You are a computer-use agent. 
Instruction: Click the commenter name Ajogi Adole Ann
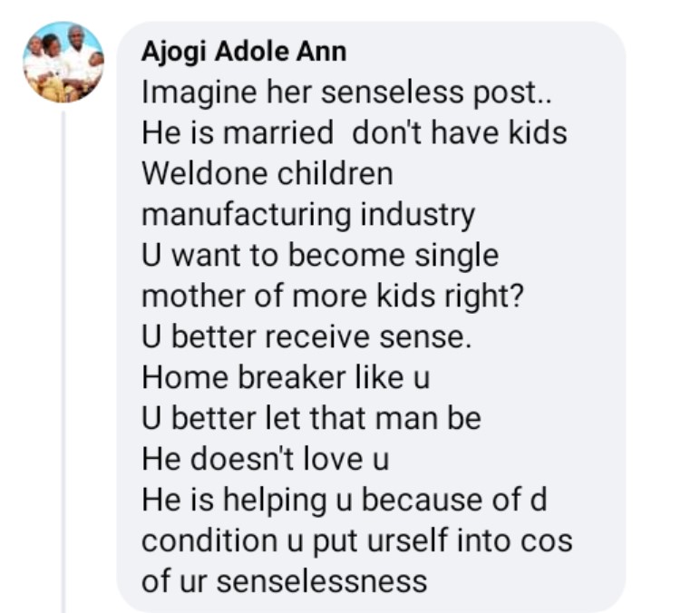pyautogui.click(x=243, y=52)
